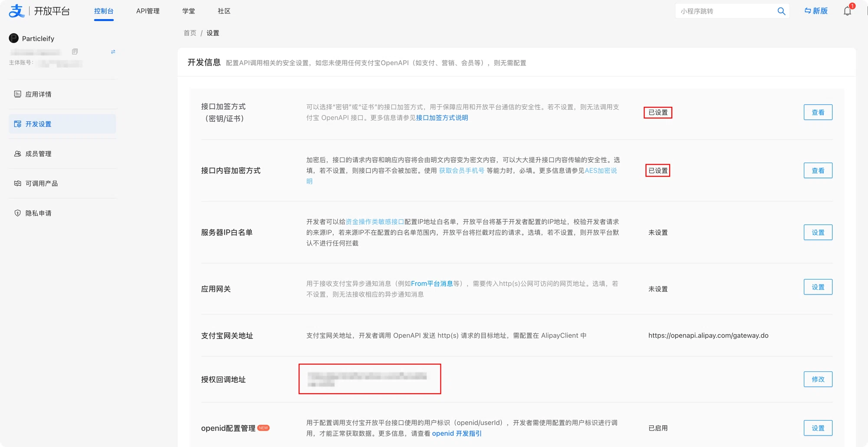Click the 支付宝网关地址 row label
Image resolution: width=868 pixels, height=447 pixels.
(227, 335)
